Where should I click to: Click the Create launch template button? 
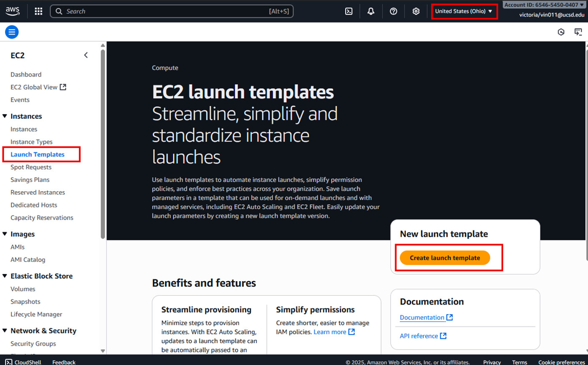(x=445, y=258)
